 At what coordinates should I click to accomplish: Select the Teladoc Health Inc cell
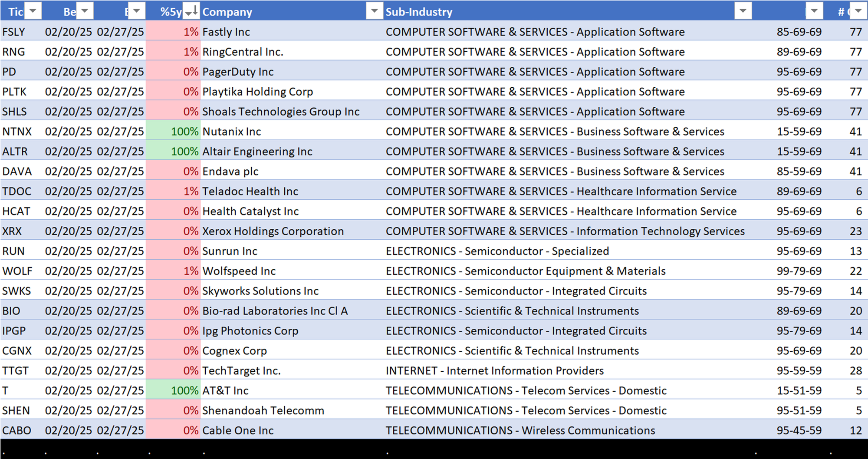(x=292, y=192)
